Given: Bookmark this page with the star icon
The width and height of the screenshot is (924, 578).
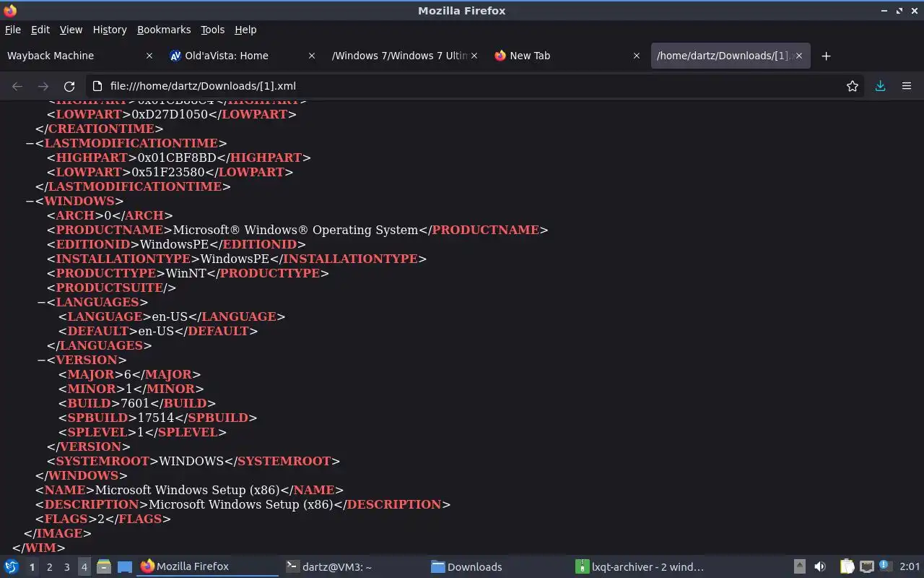Looking at the screenshot, I should click(x=853, y=86).
